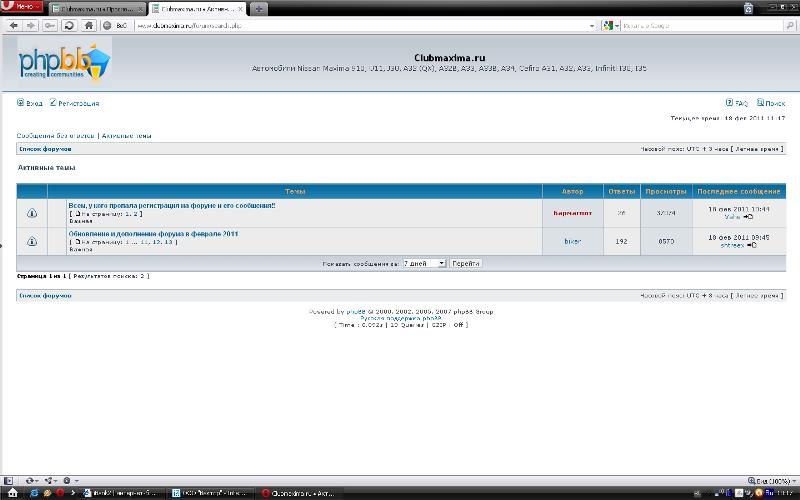Open the Opera Меню button
The image size is (800, 500).
[x=19, y=6]
